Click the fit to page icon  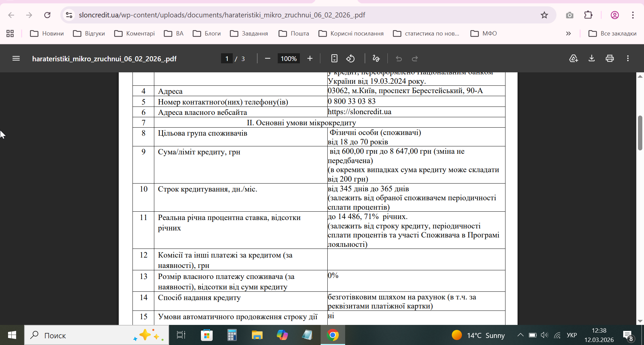[x=334, y=59]
